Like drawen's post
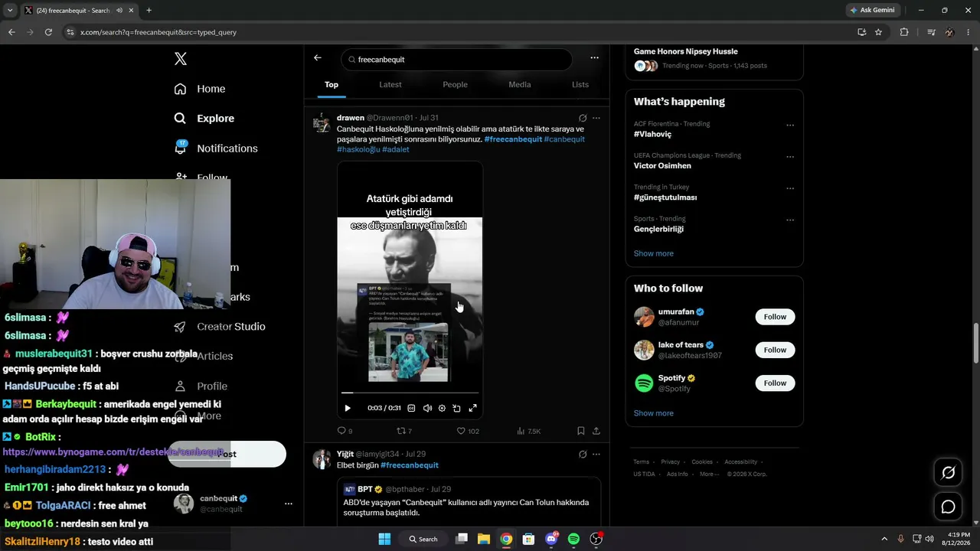 click(x=467, y=431)
